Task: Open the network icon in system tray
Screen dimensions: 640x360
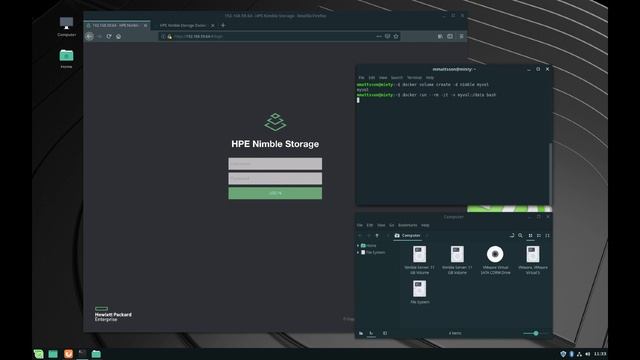Action: pyautogui.click(x=579, y=354)
